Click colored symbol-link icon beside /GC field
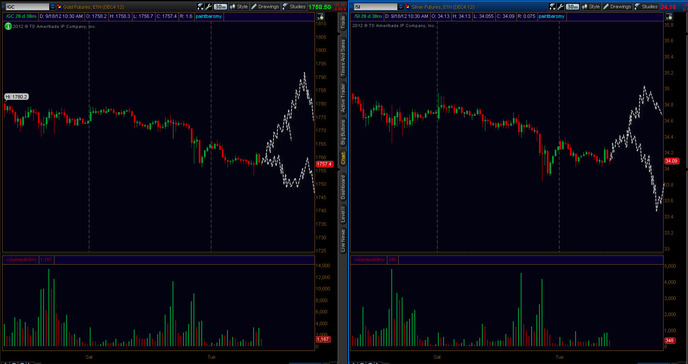 59,7
